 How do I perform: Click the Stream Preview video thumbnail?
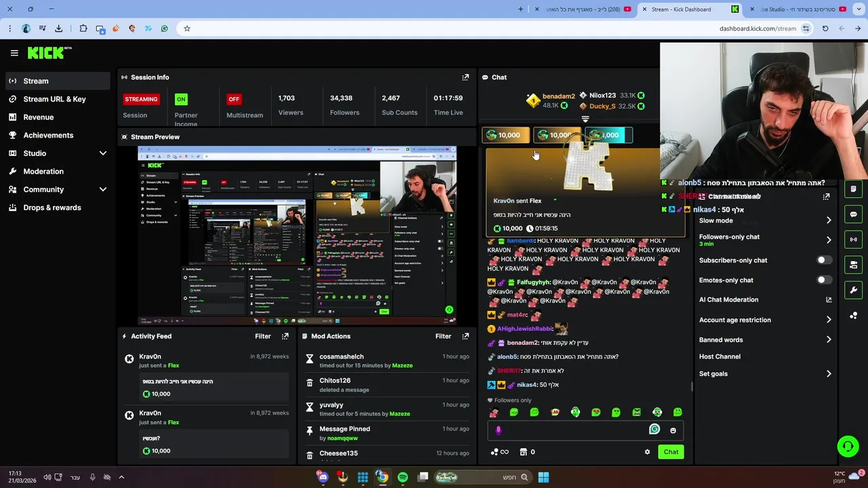click(297, 235)
